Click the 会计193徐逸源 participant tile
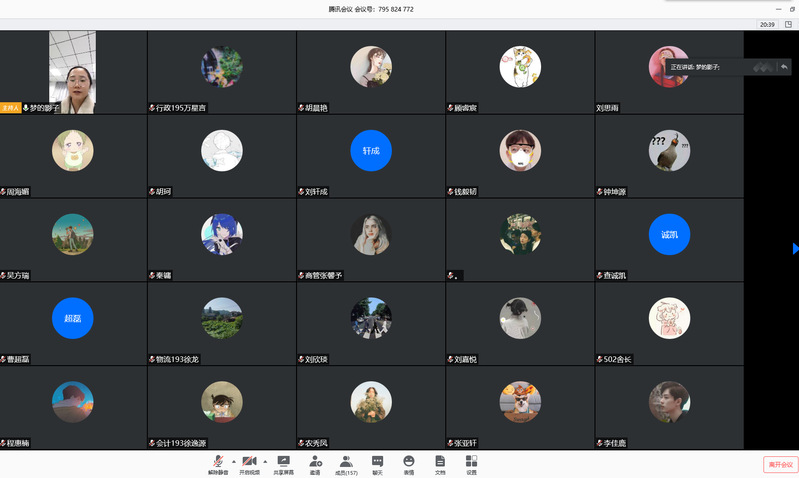 click(x=221, y=408)
